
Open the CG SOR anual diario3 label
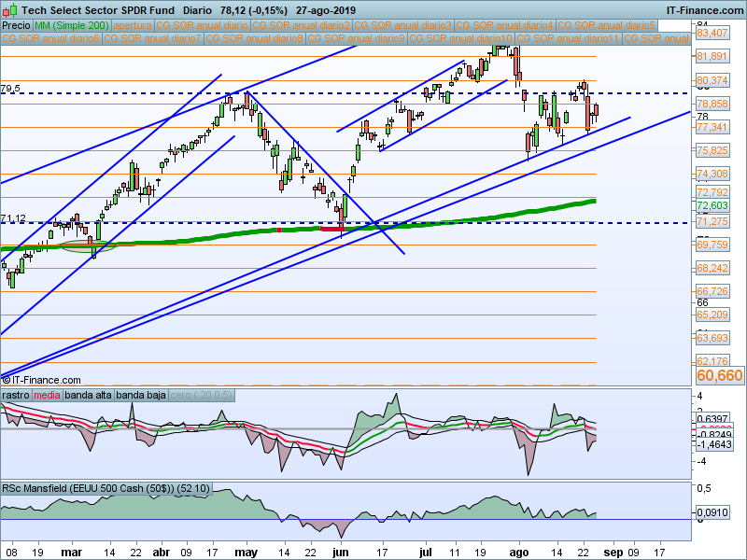403,25
